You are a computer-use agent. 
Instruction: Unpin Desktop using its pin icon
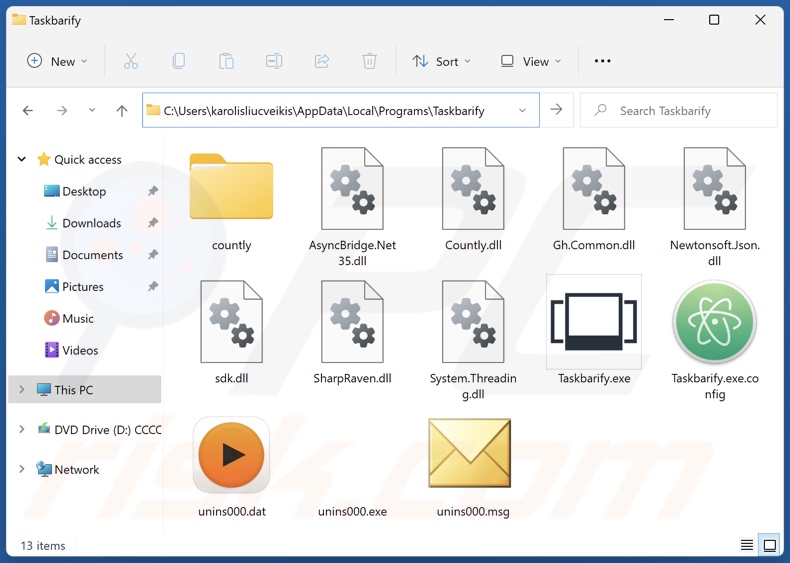pos(153,191)
